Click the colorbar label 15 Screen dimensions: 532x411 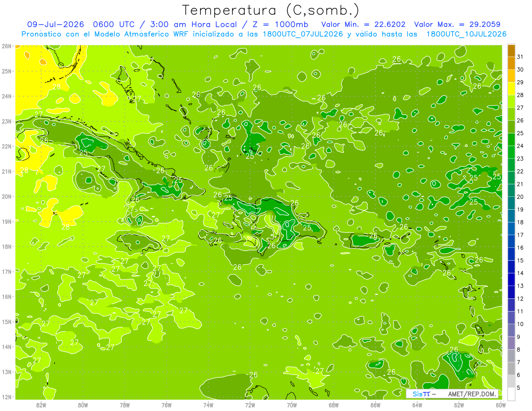click(520, 260)
